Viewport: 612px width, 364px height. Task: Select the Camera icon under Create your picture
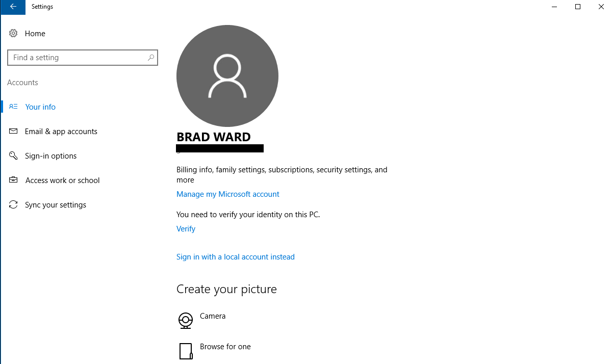pyautogui.click(x=186, y=320)
